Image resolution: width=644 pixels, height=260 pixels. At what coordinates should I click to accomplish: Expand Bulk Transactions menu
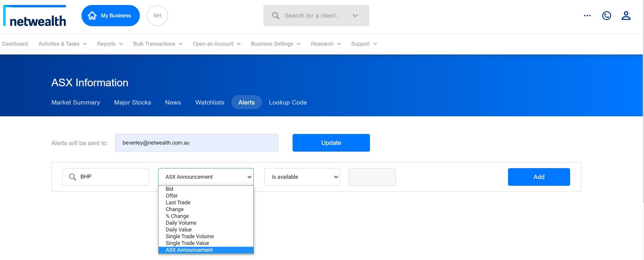(158, 44)
